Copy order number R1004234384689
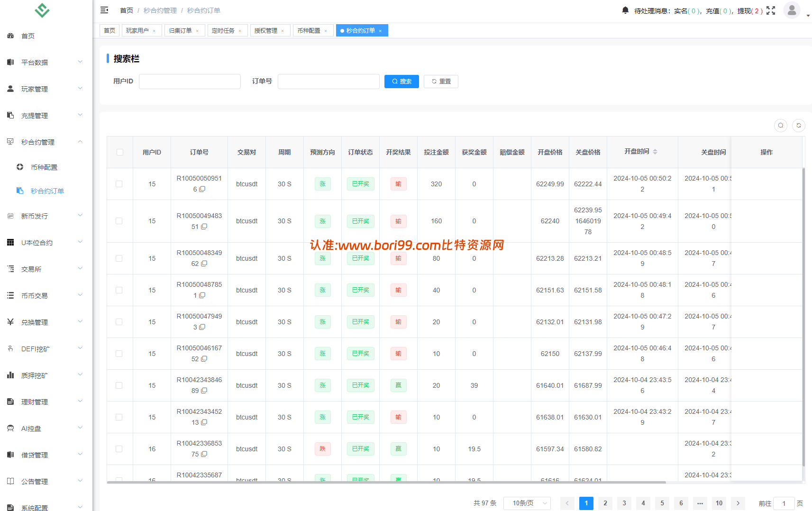Viewport: 812px width, 511px height. [204, 391]
